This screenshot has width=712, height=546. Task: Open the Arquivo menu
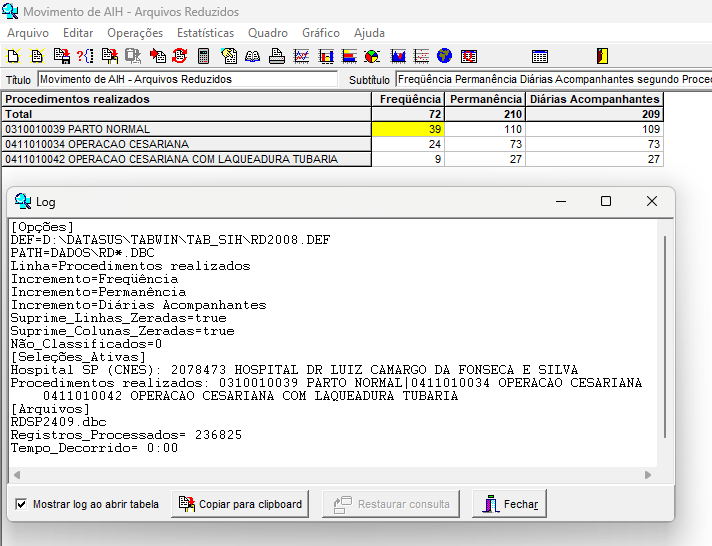pyautogui.click(x=28, y=33)
